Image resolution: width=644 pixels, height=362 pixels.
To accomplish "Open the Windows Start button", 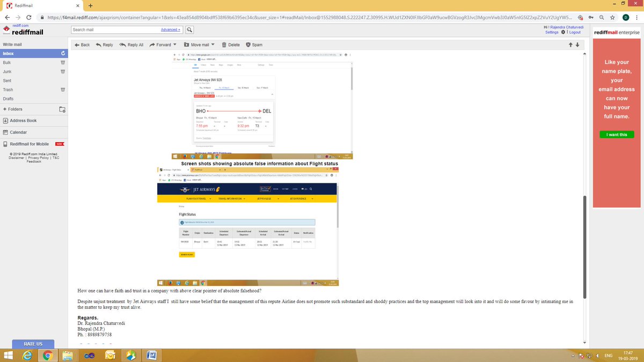I will [x=9, y=355].
